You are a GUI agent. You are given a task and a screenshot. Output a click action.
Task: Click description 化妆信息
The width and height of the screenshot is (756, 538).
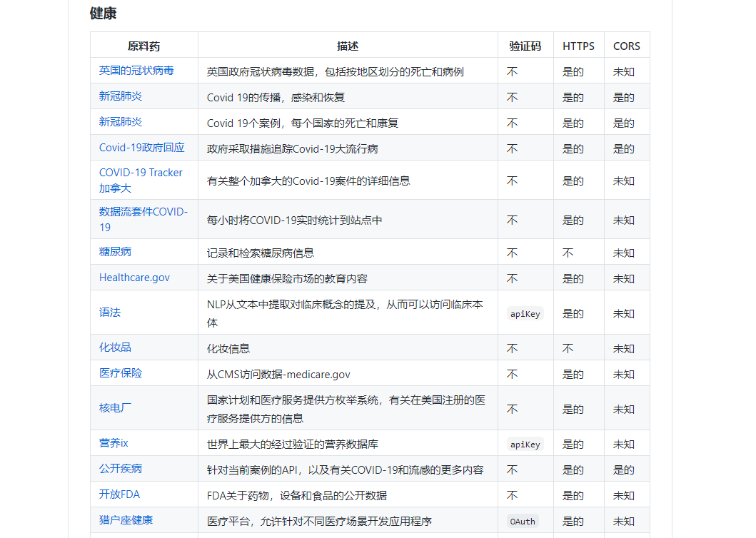[x=228, y=348]
